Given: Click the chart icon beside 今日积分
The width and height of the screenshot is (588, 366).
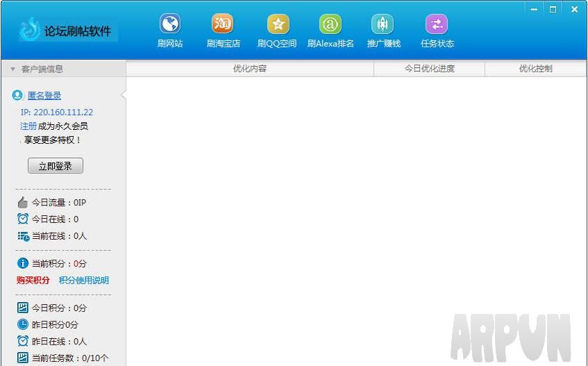Looking at the screenshot, I should point(22,308).
